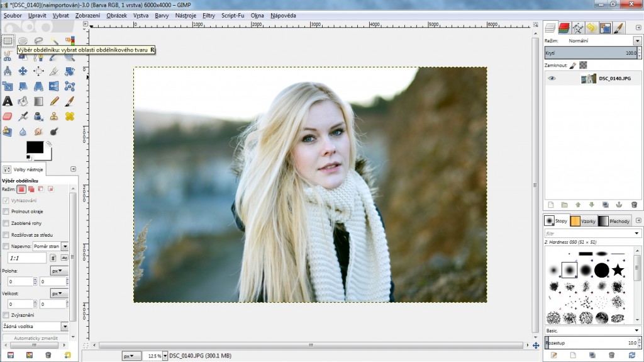Select the Text tool
This screenshot has width=644, height=362.
(x=8, y=101)
